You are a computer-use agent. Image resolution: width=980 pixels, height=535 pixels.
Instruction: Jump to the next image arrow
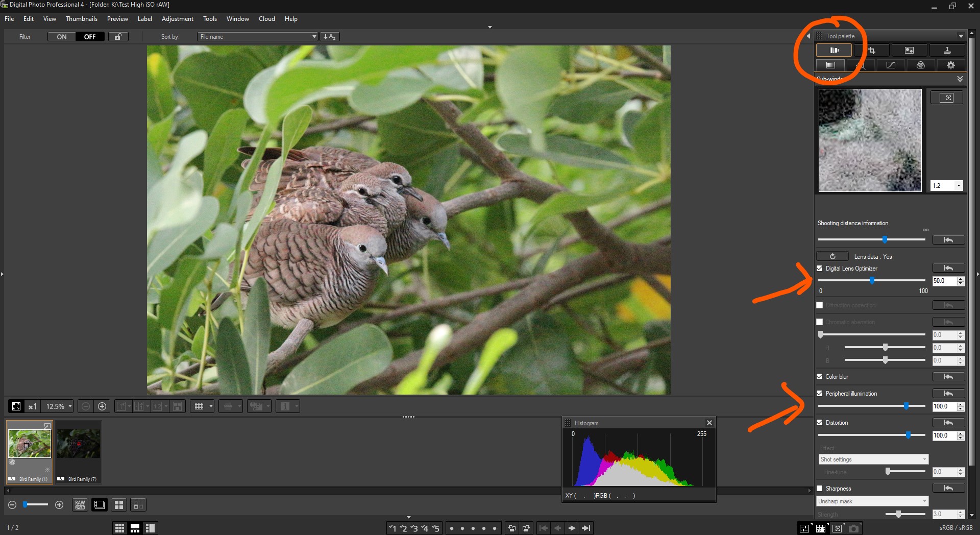(x=572, y=528)
